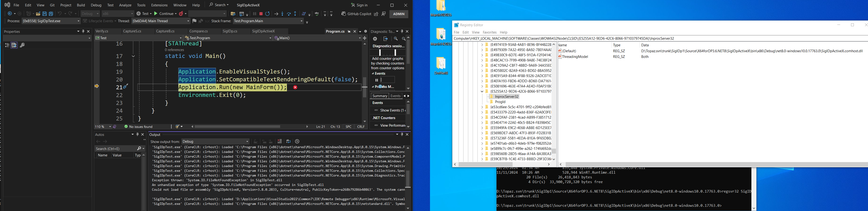
Task: Click the Sign in link
Action: tap(359, 5)
